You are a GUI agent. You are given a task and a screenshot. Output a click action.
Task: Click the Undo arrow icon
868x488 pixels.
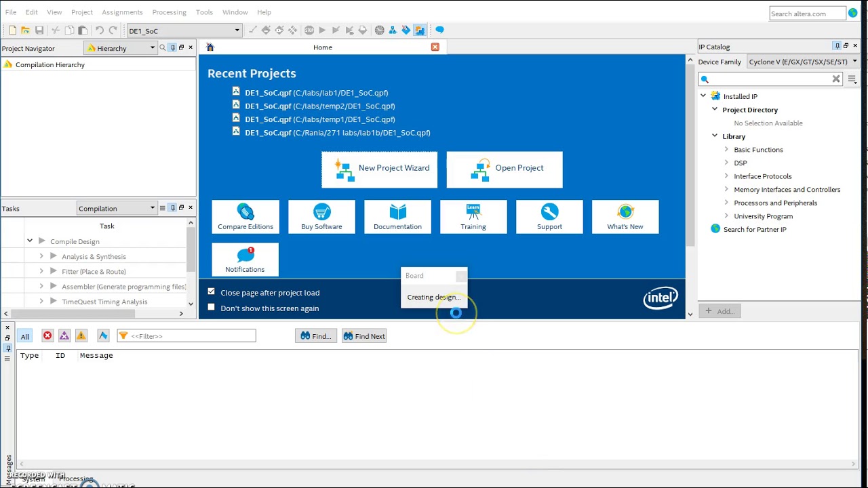tap(100, 30)
